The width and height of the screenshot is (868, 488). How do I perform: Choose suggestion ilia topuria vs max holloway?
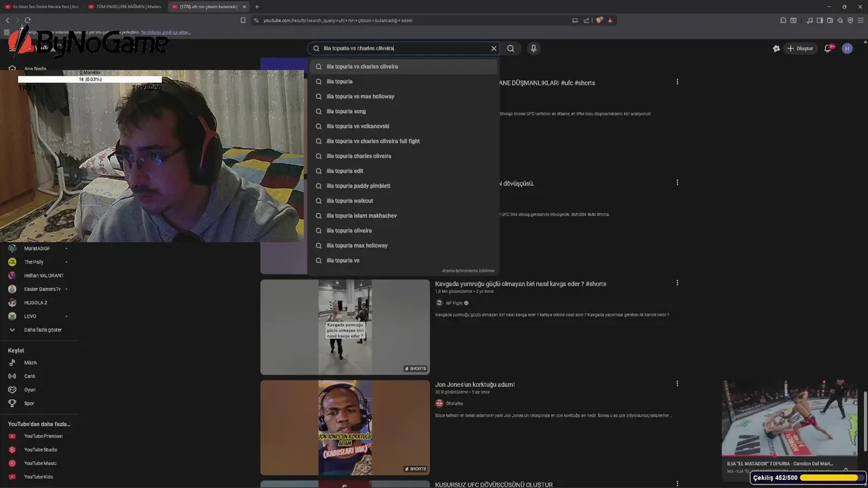(403, 96)
